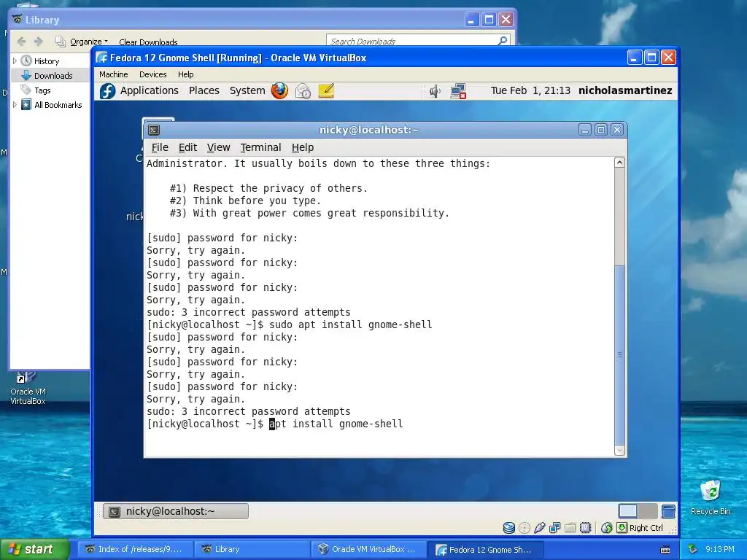Image resolution: width=747 pixels, height=560 pixels.
Task: Click the network disconnected icon in Fedora panel
Action: point(458,91)
